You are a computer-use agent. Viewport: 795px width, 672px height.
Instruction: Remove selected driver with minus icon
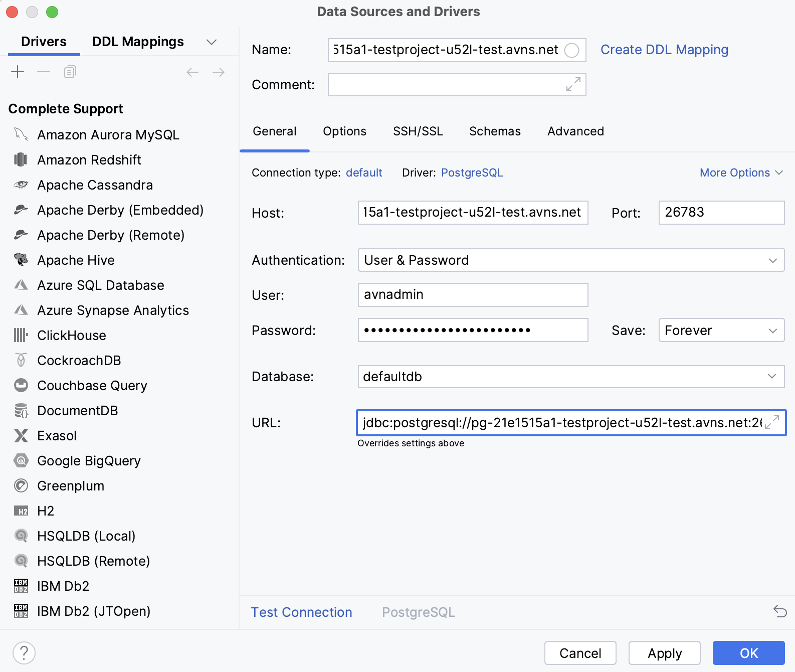pyautogui.click(x=44, y=72)
